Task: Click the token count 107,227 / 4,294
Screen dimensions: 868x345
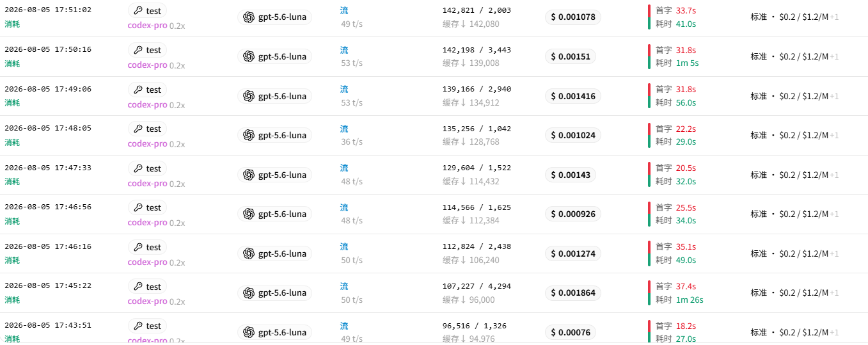Action: tap(477, 286)
